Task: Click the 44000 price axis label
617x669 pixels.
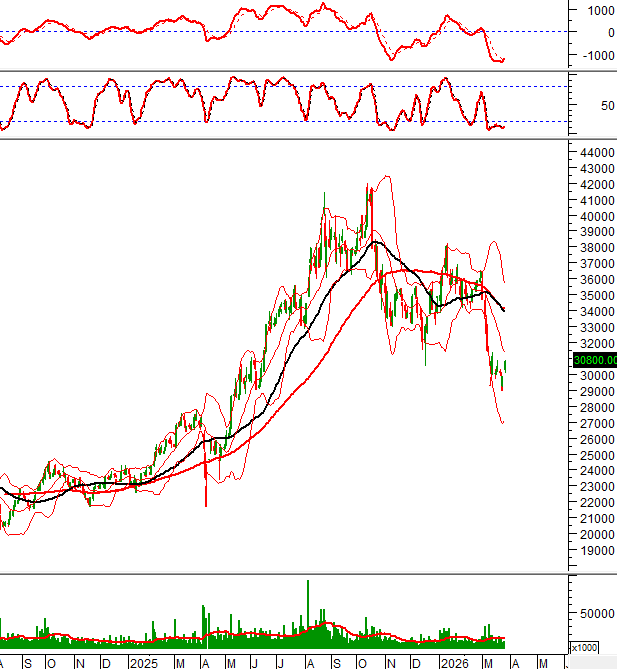Action: coord(593,153)
